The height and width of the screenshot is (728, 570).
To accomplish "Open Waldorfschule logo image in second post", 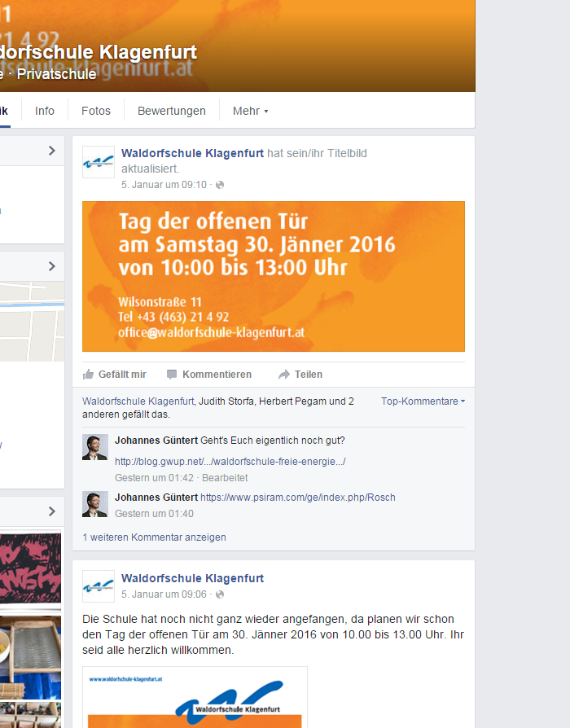I will point(195,697).
